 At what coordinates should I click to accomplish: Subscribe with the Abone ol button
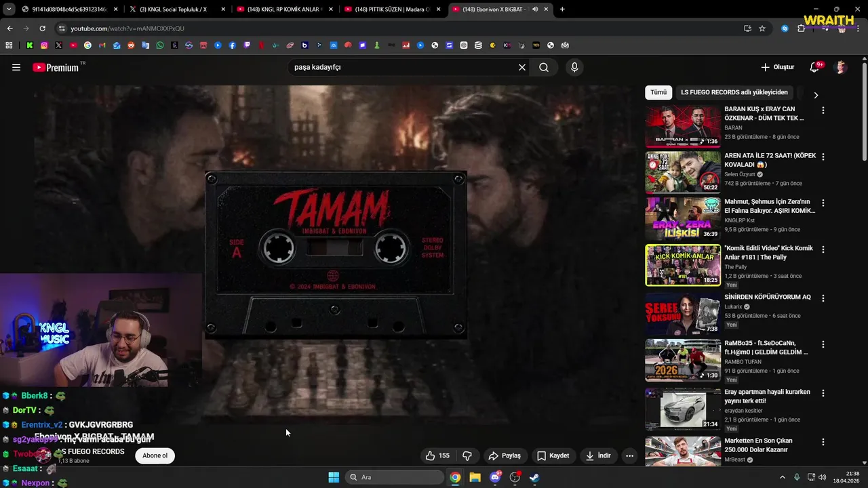pos(155,455)
